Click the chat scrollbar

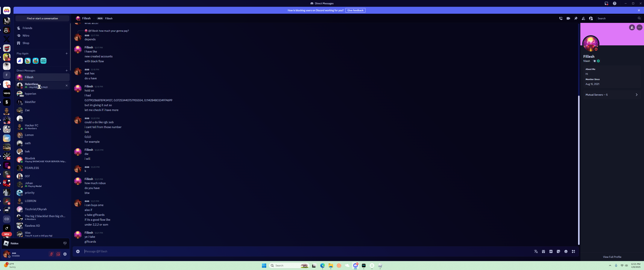click(x=578, y=170)
